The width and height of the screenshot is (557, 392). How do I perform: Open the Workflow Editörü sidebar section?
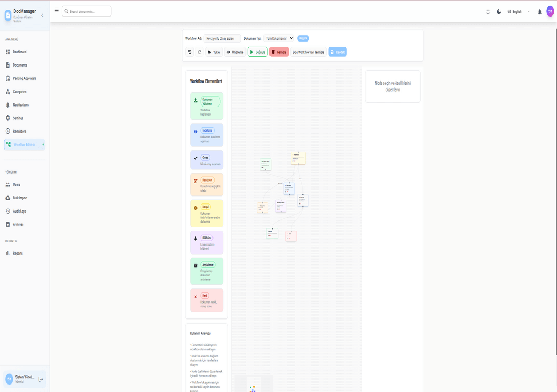(24, 144)
